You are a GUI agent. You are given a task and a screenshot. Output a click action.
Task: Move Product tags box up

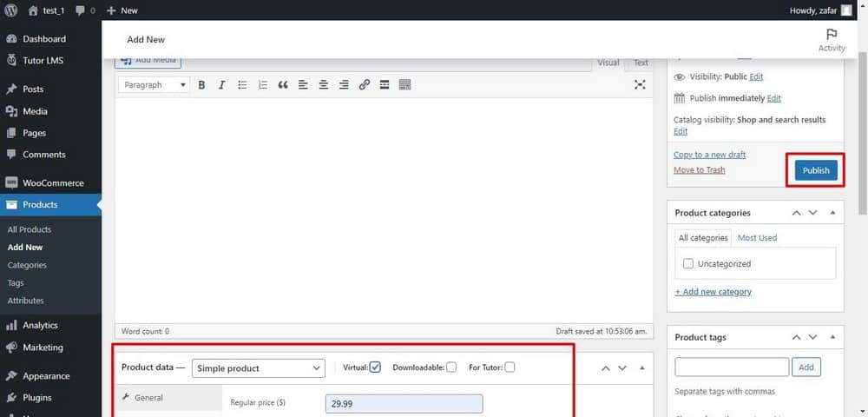(x=796, y=337)
